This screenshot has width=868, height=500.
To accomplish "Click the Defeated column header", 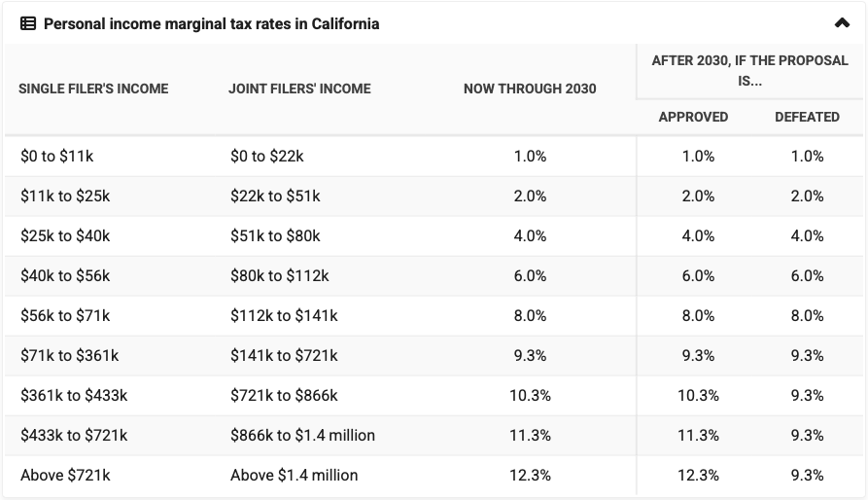I will click(807, 117).
